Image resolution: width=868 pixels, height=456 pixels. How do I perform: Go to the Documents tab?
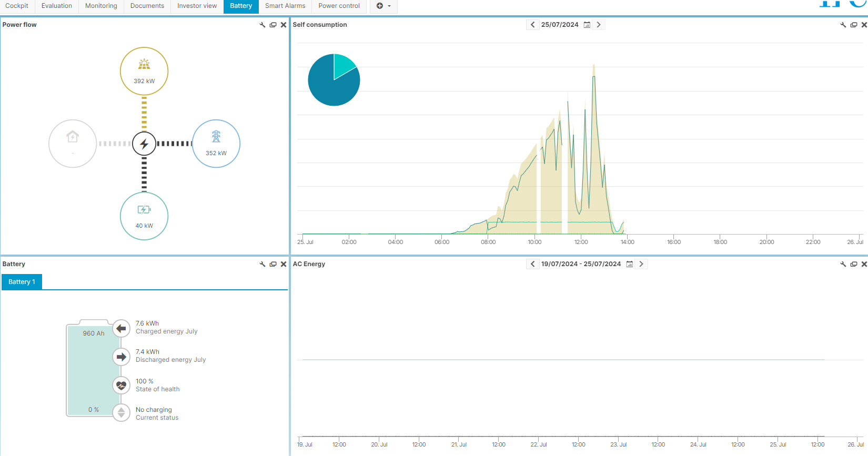147,6
